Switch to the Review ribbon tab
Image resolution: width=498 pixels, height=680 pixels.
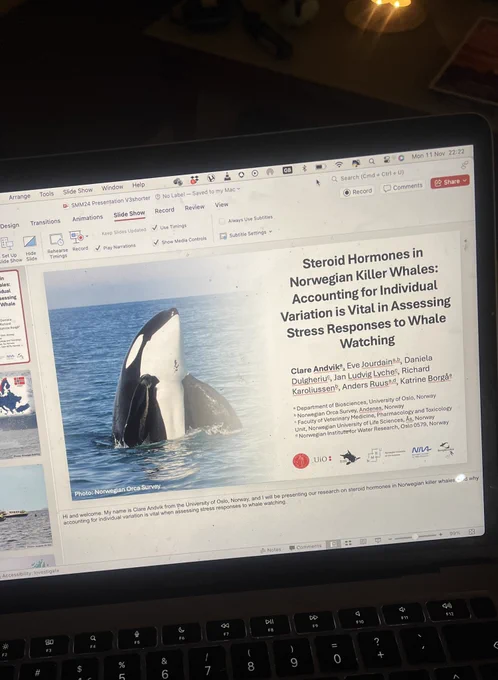click(194, 207)
